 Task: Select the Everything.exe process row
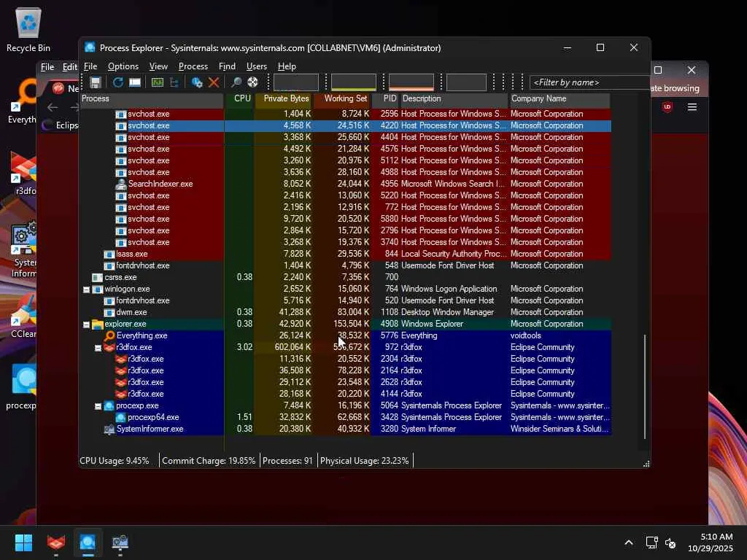(x=345, y=335)
